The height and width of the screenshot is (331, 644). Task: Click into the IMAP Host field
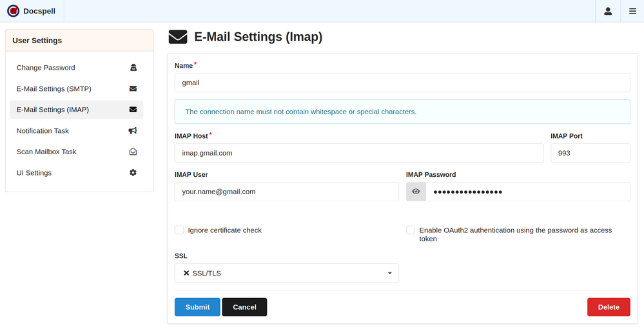coord(358,153)
